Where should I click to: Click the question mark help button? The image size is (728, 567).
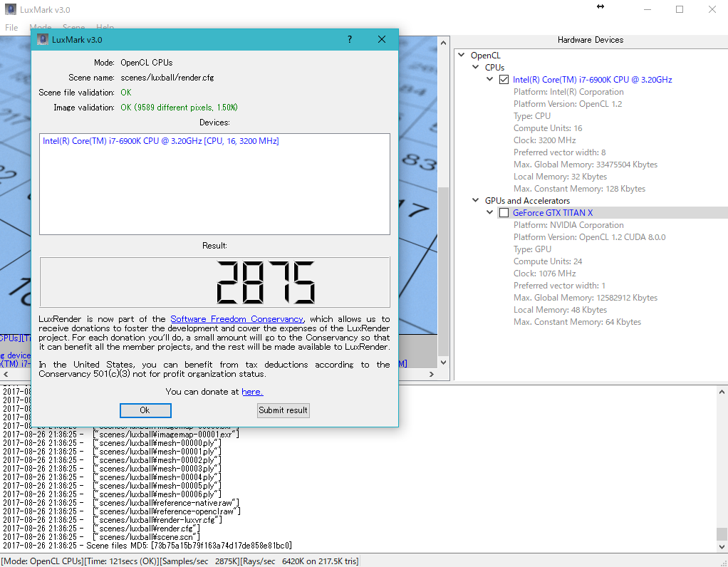point(349,40)
